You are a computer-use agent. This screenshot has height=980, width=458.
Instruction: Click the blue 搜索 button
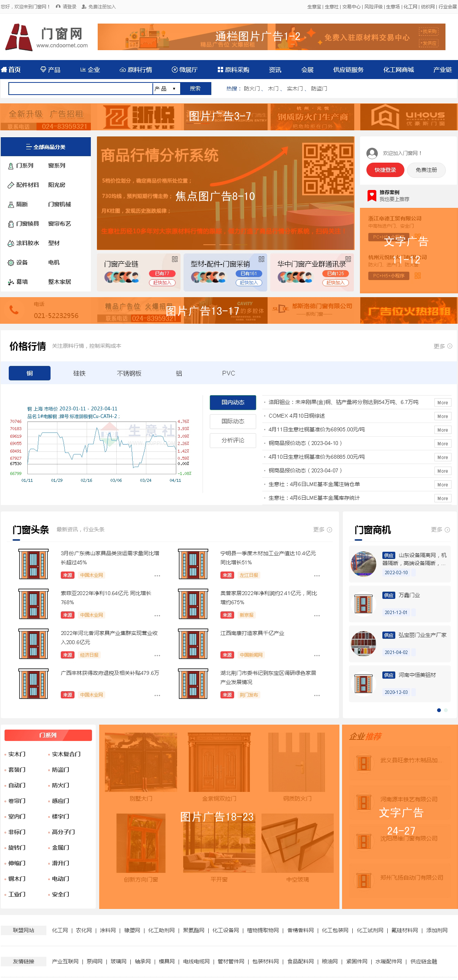click(195, 89)
